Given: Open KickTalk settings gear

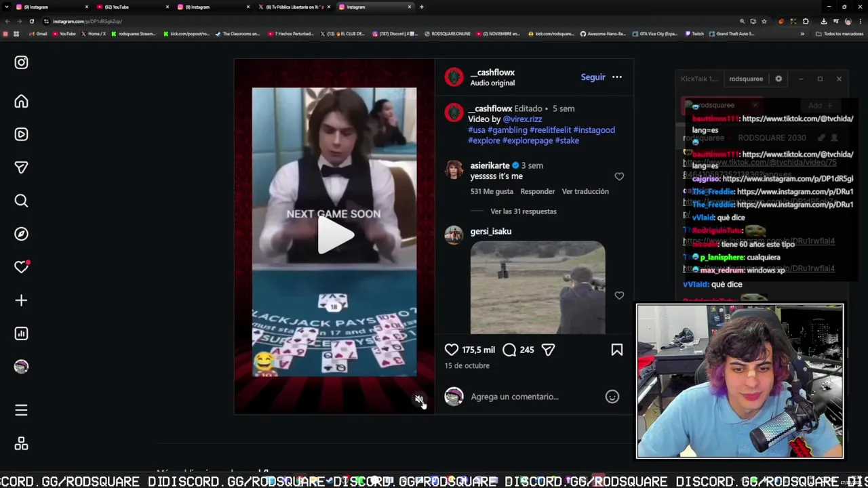Looking at the screenshot, I should (778, 79).
